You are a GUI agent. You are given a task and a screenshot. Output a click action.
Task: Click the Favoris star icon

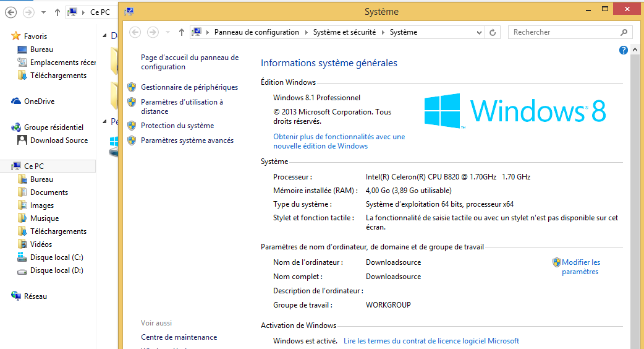click(15, 36)
